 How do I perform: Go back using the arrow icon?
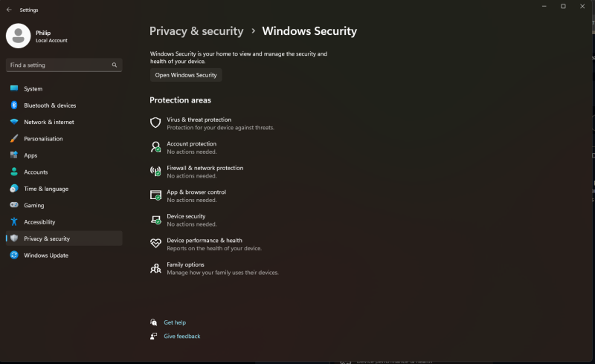click(x=9, y=10)
